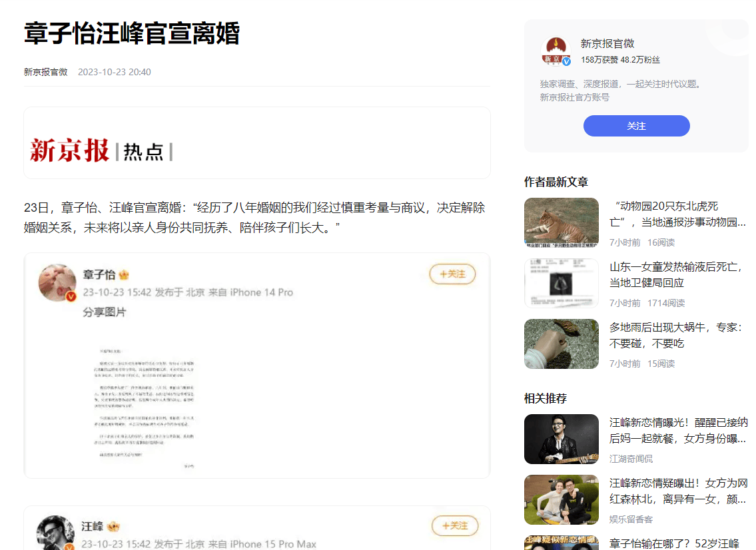
Task: Click the 汪峰 with guitar thumbnail
Action: tap(562, 439)
